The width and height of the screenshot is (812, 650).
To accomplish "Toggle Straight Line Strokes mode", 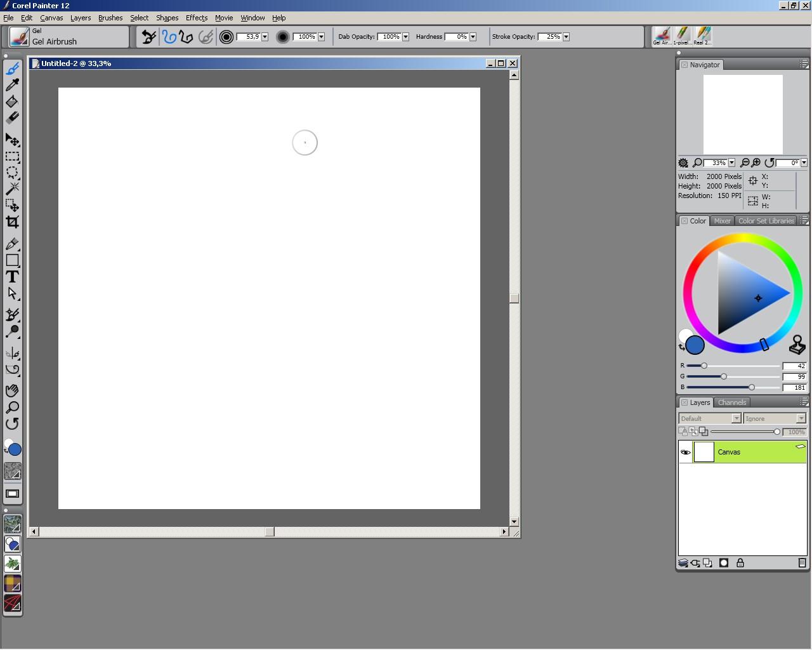I will pos(186,37).
